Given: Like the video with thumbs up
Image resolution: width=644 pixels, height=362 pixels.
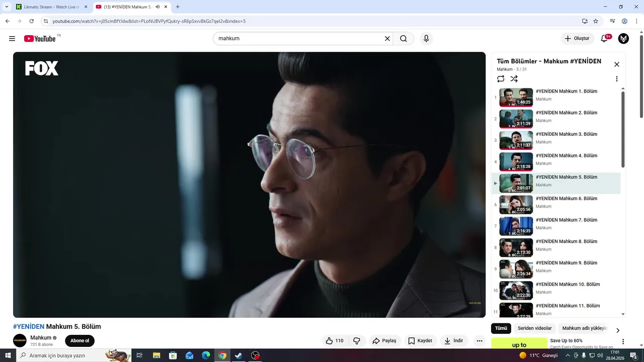Looking at the screenshot, I should 335,341.
